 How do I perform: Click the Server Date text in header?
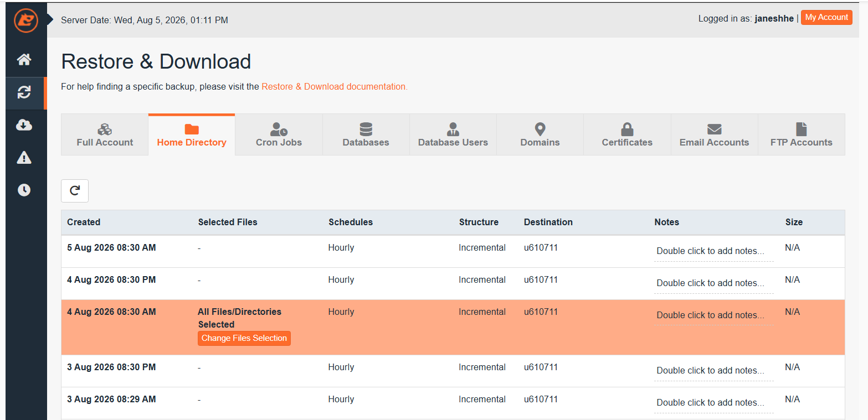pos(145,20)
